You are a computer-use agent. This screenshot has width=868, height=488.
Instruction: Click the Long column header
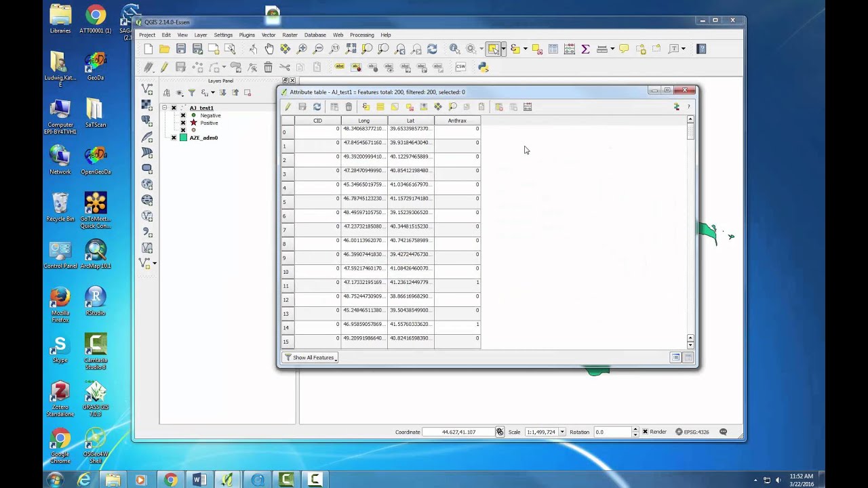click(364, 121)
